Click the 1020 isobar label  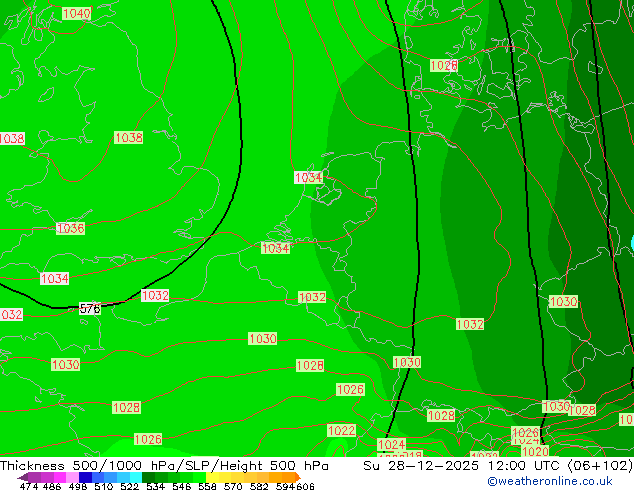point(535,451)
